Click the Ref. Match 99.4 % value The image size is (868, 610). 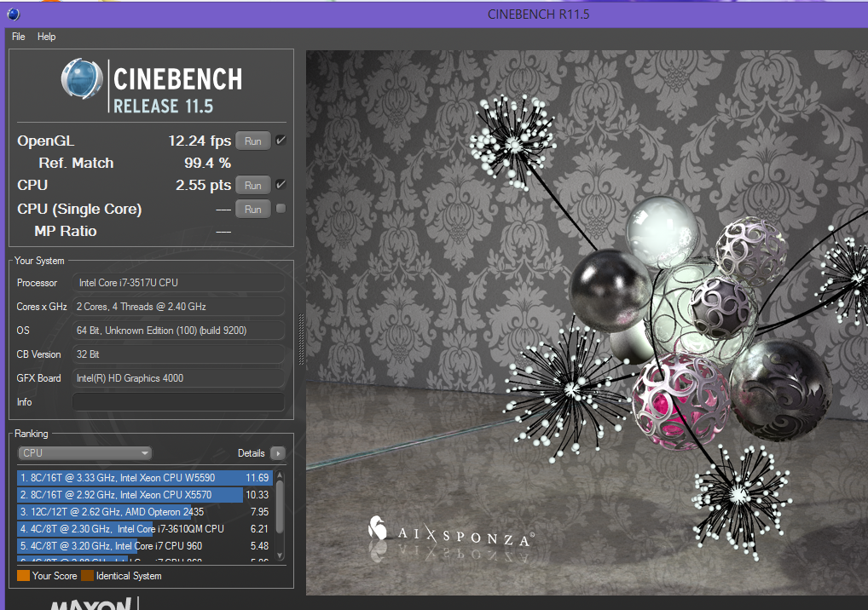coord(207,163)
